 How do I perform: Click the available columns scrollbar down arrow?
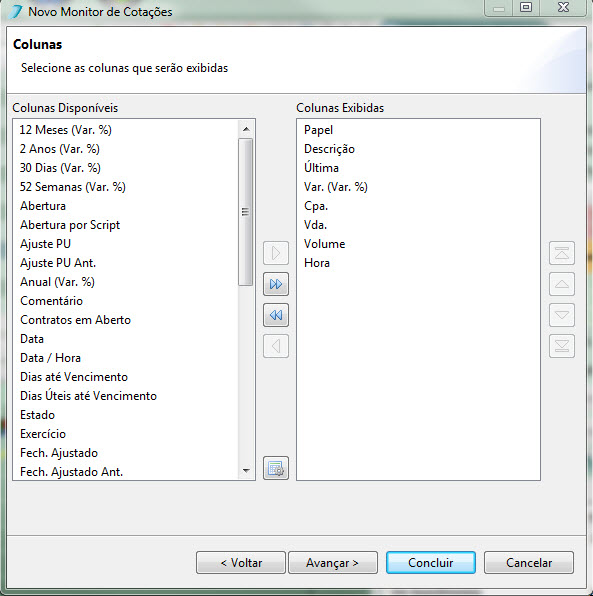246,471
